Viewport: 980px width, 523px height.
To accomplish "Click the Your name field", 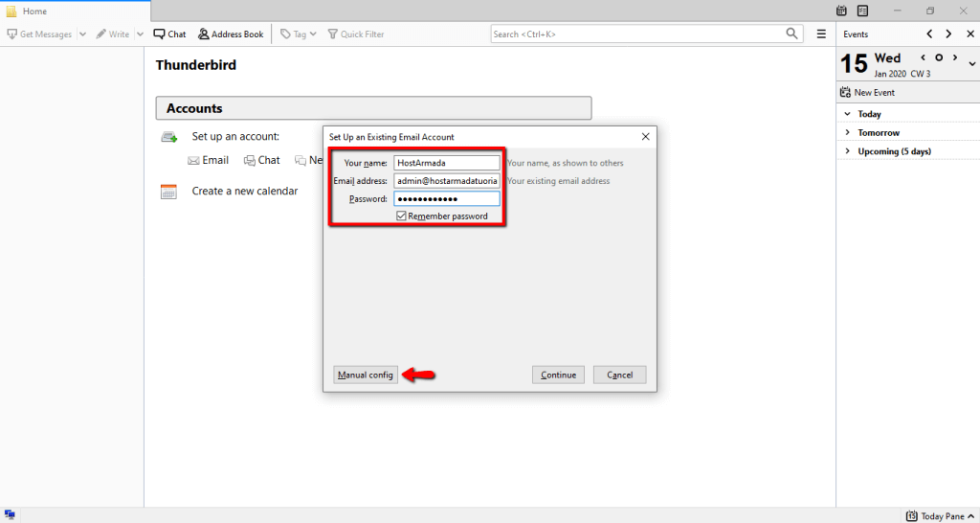I will 447,163.
